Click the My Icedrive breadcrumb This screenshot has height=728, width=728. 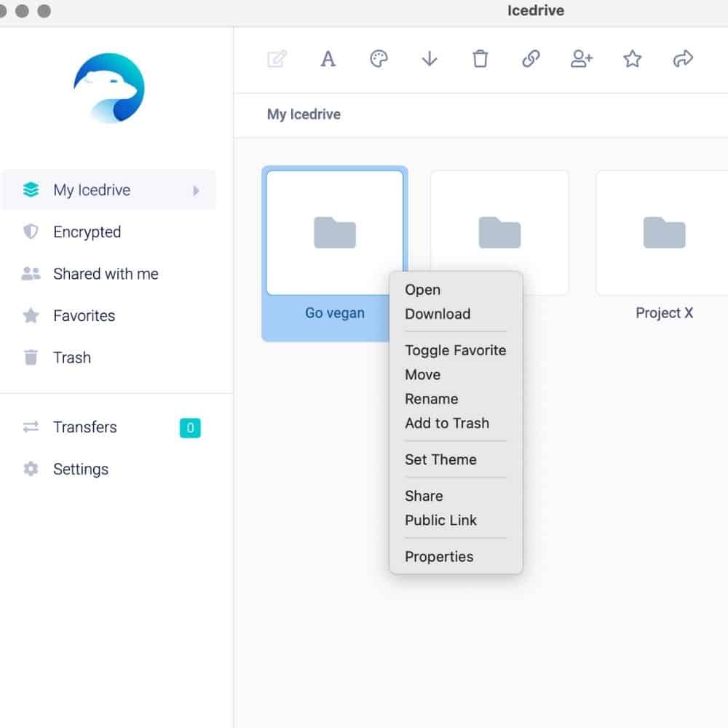304,115
